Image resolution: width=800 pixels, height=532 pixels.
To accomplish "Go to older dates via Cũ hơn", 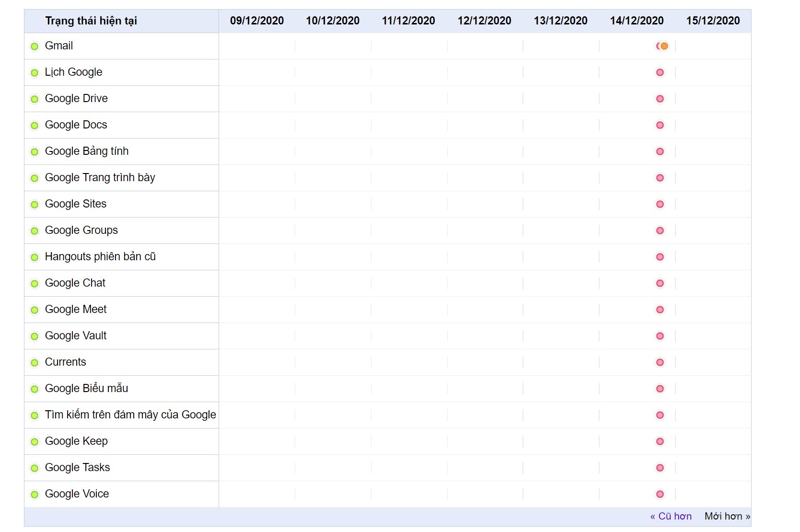I will pos(671,516).
